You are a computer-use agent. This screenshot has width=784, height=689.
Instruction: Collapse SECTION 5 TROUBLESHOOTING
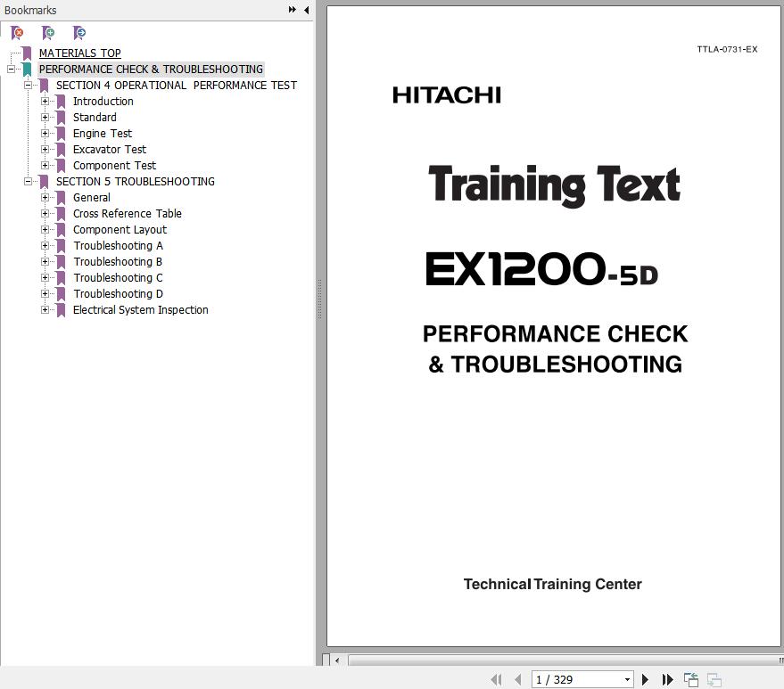(28, 181)
